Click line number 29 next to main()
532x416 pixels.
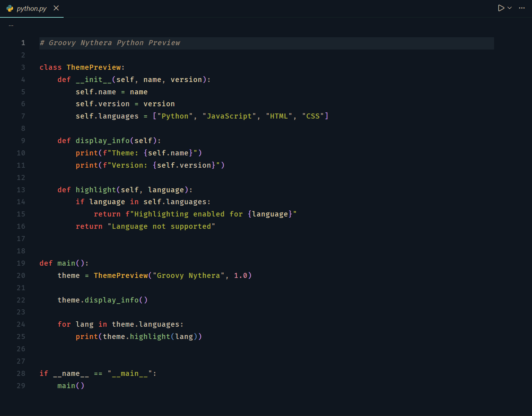coord(21,386)
